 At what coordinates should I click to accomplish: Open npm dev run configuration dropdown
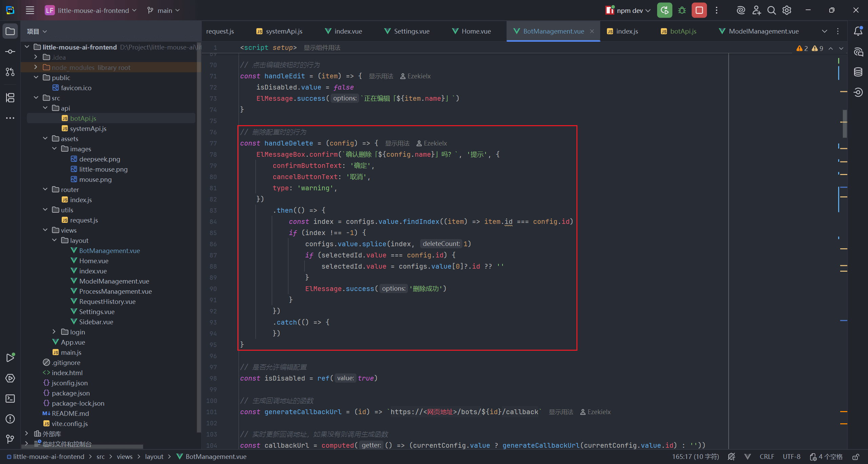pos(629,11)
